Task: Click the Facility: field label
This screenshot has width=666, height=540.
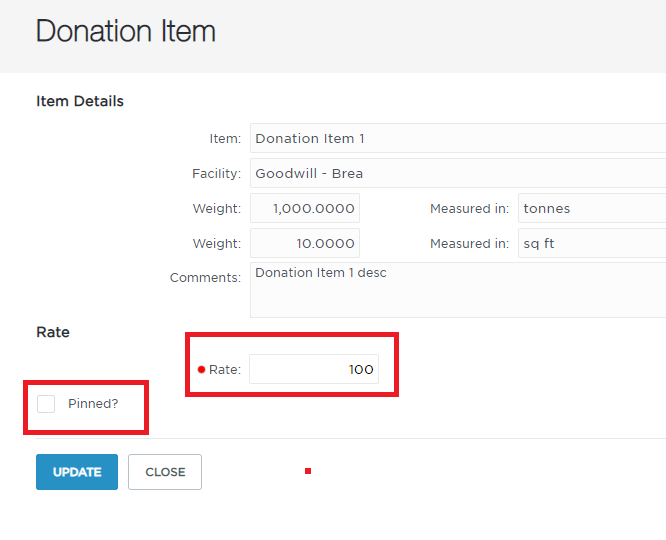Action: (216, 173)
